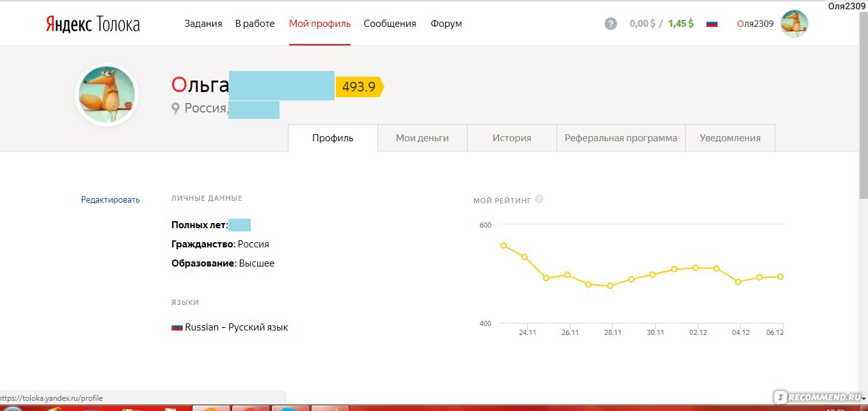Select Мой профиль in top navigation
The width and height of the screenshot is (868, 411).
[320, 24]
